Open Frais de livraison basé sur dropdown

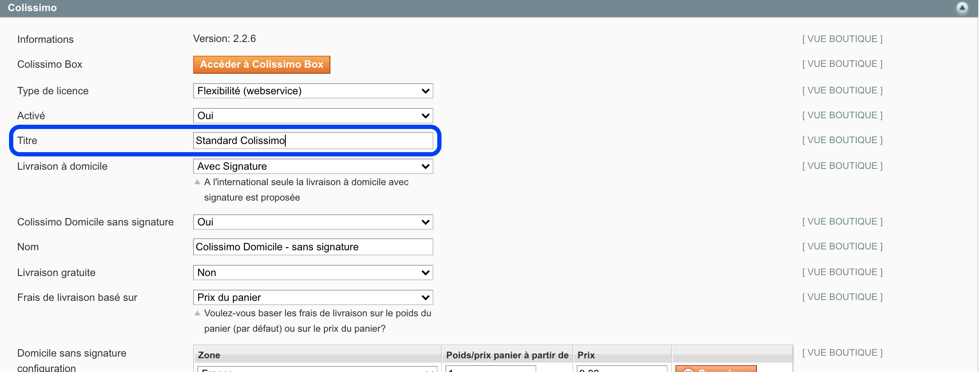click(x=313, y=297)
